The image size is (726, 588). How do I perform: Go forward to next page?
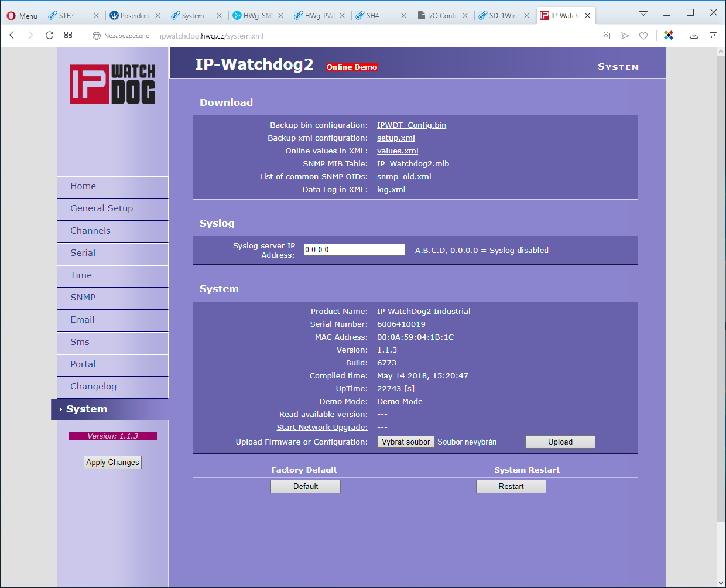coord(30,36)
